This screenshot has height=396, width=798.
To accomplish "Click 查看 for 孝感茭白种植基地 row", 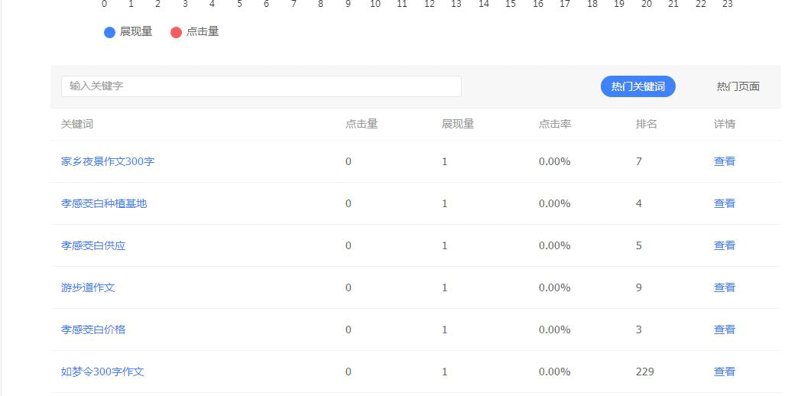I will click(724, 204).
